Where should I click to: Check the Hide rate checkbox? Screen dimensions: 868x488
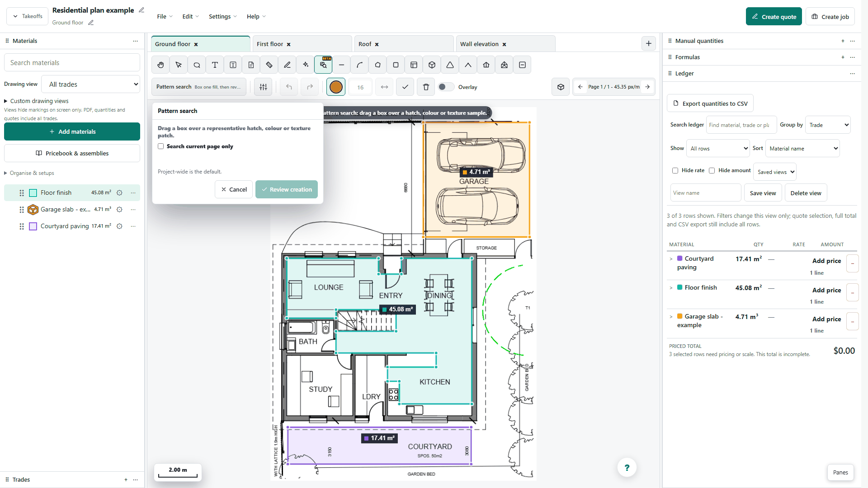point(675,171)
